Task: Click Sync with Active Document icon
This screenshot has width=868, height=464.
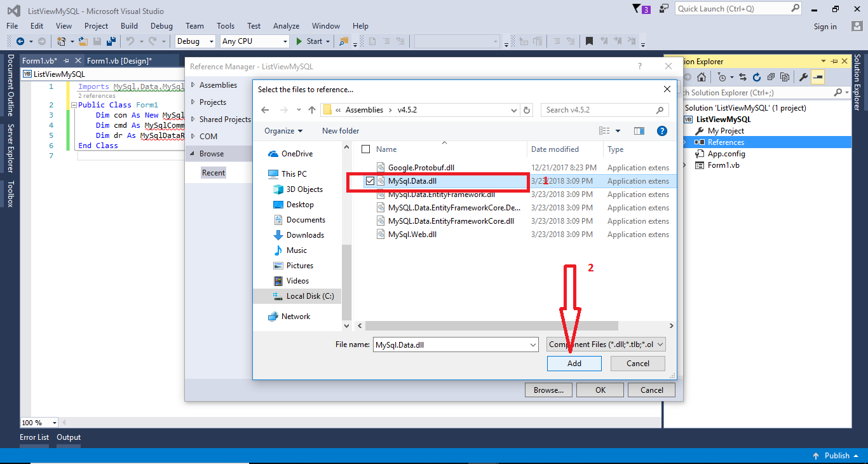Action: click(x=742, y=77)
